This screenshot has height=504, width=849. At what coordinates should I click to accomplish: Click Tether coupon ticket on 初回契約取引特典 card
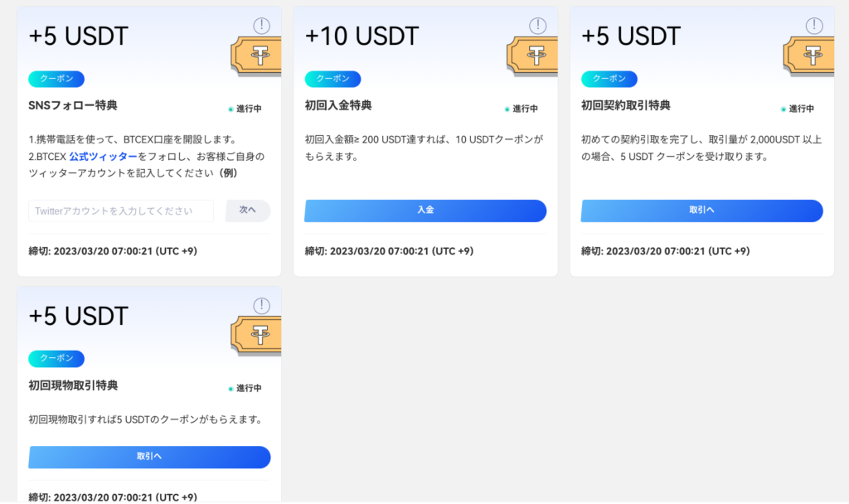[x=809, y=56]
